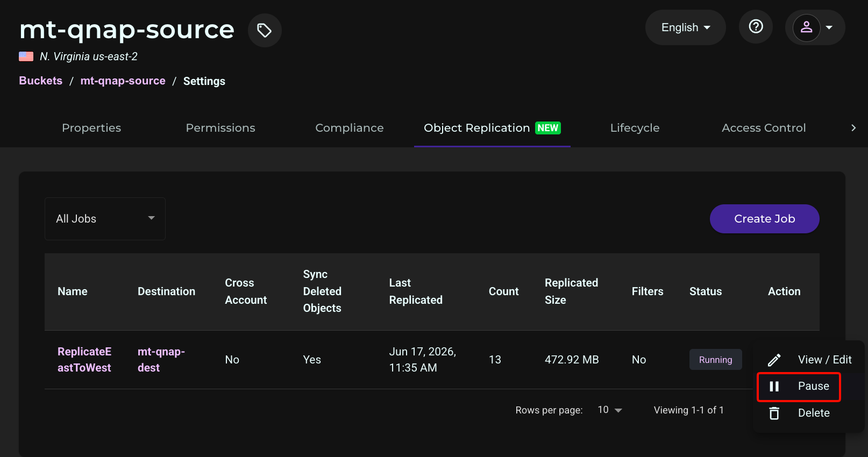Open the Access Control tab
Screen dimensions: 868x457
point(764,128)
